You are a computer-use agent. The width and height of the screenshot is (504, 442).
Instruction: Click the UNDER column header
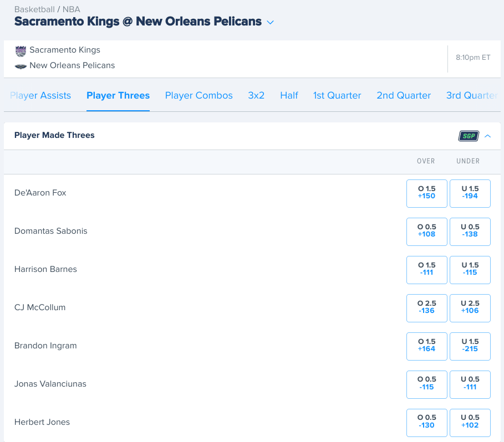468,161
